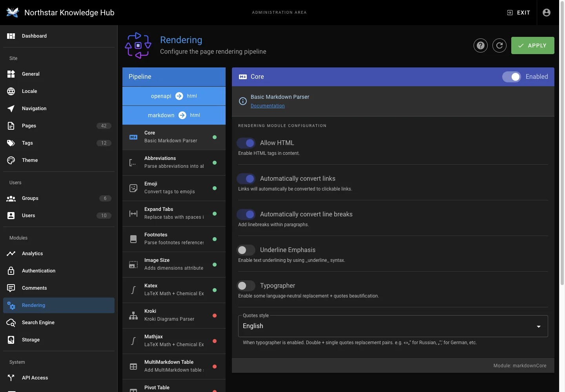Click the help question mark icon
The width and height of the screenshot is (565, 392).
481,45
